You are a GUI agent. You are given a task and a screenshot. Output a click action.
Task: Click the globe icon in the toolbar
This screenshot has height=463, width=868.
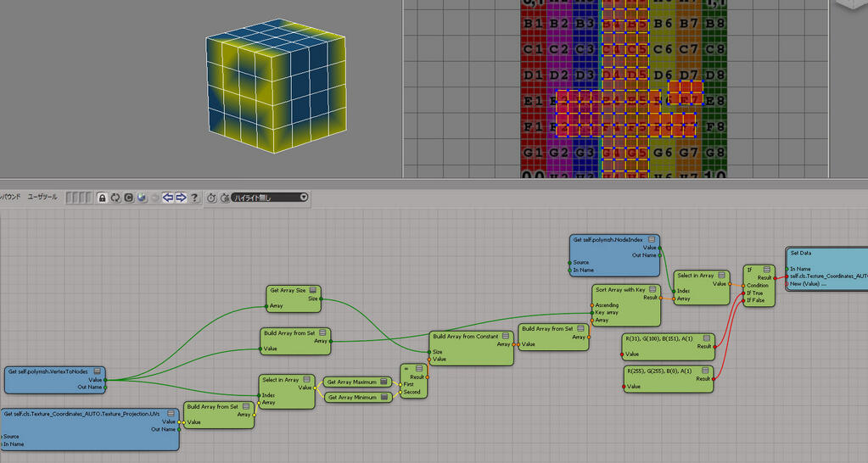point(142,198)
